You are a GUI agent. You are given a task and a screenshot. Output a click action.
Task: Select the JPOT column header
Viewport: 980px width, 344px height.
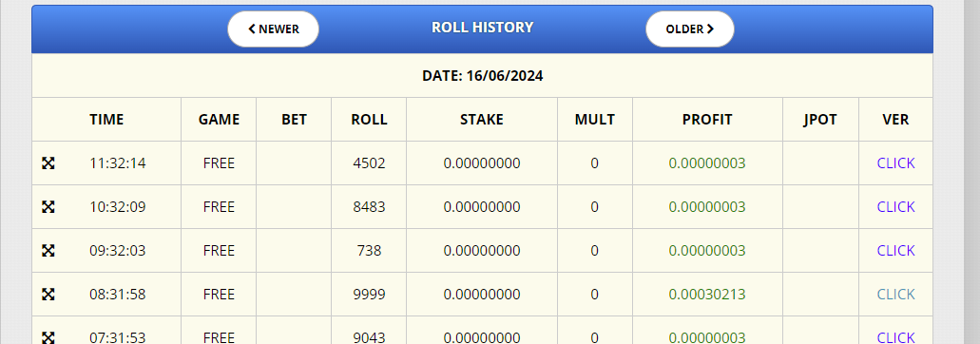pyautogui.click(x=820, y=119)
